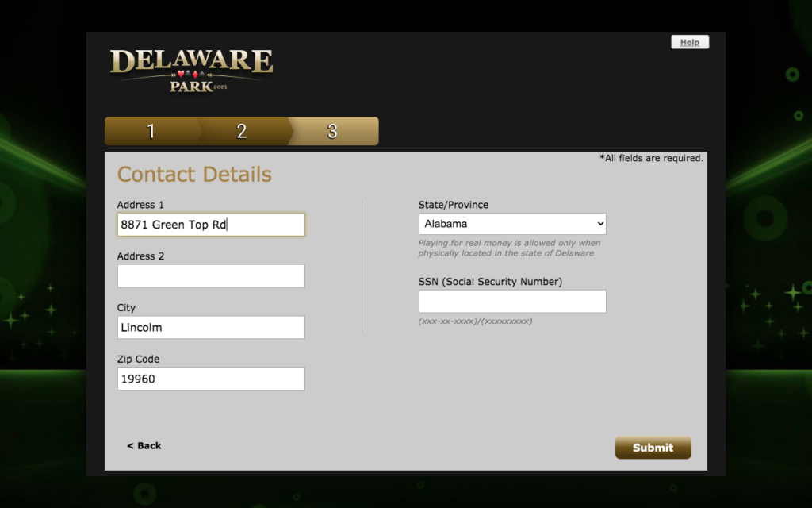812x508 pixels.
Task: Click the 'Zip Code' label
Action: (138, 360)
